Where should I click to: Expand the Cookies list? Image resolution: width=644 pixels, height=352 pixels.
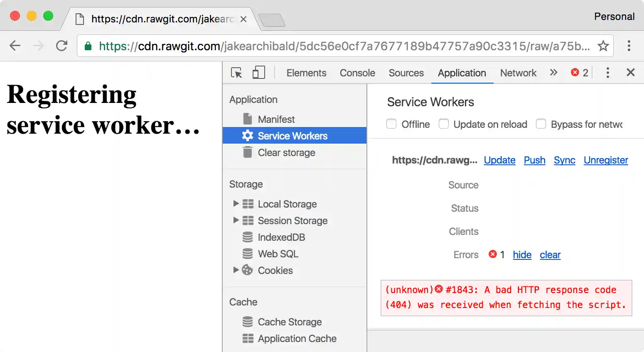[236, 270]
